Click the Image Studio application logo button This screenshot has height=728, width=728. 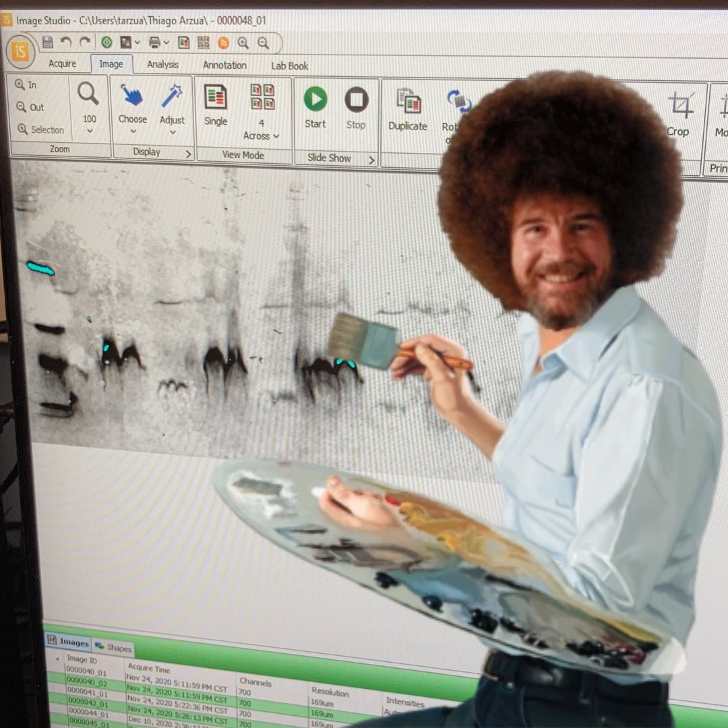[20, 51]
